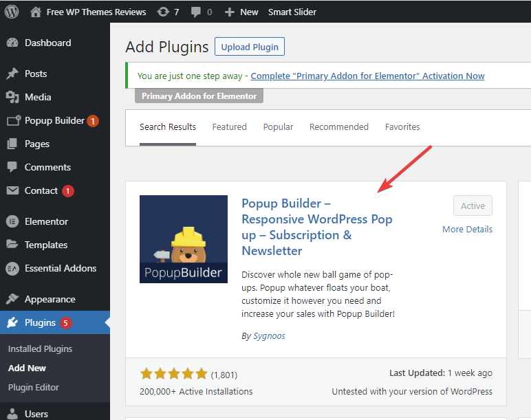
Task: Click the Active button on Popup Builder card
Action: (473, 206)
